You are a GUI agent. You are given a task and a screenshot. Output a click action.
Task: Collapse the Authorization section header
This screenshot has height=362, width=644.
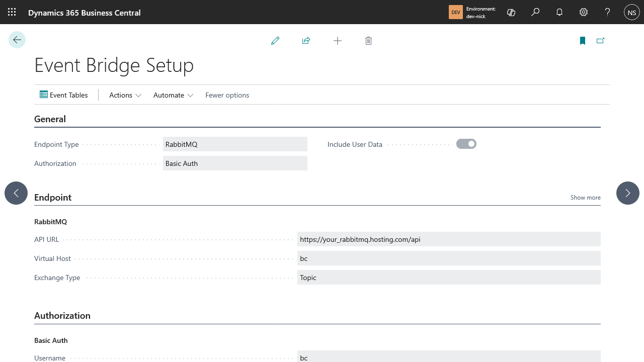(62, 316)
